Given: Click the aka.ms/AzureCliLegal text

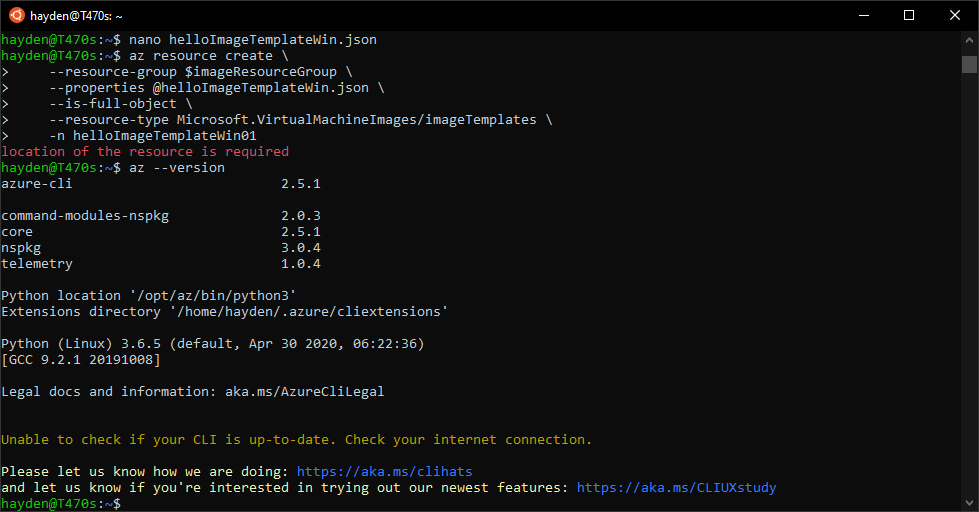Looking at the screenshot, I should point(305,391).
